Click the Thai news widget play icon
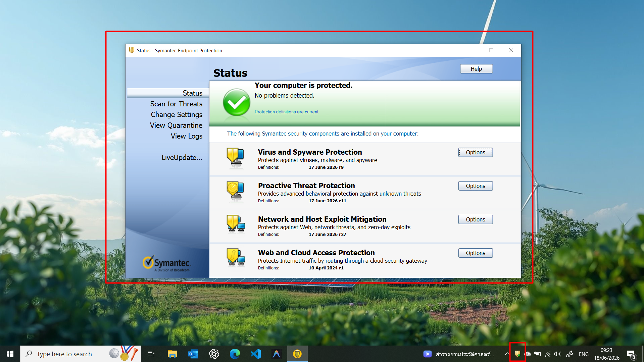644x362 pixels. pos(427,354)
